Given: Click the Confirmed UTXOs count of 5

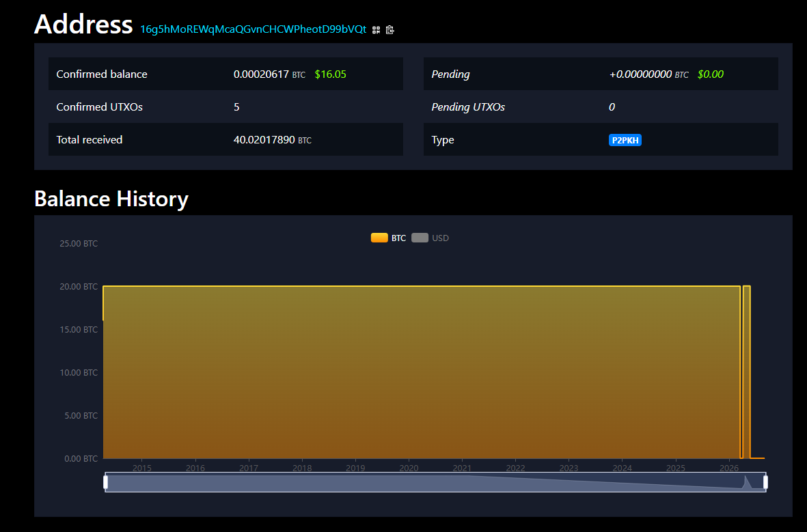Looking at the screenshot, I should (x=236, y=107).
